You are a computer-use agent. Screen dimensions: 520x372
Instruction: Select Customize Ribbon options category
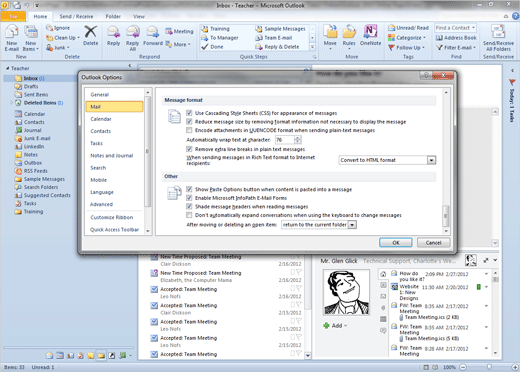click(x=114, y=217)
